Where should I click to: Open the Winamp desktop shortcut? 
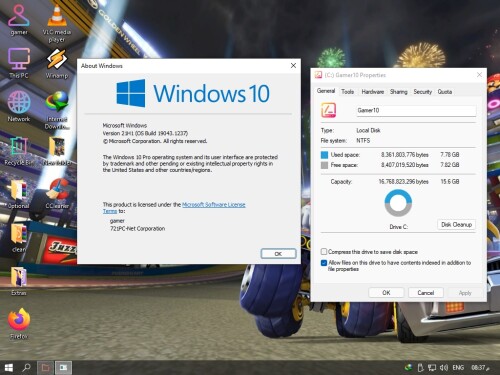point(57,63)
